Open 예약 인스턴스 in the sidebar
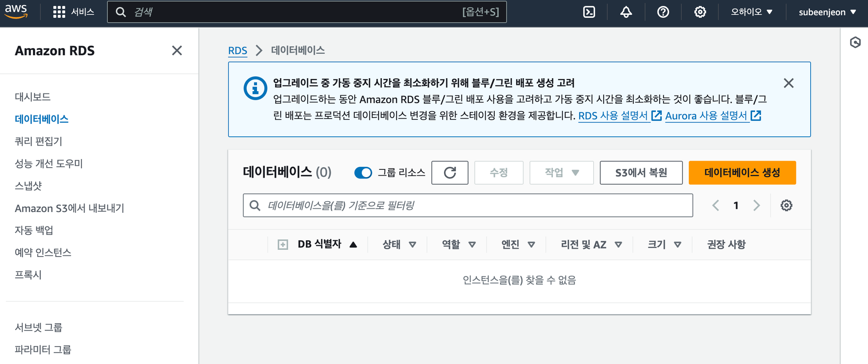The height and width of the screenshot is (364, 868). [43, 252]
